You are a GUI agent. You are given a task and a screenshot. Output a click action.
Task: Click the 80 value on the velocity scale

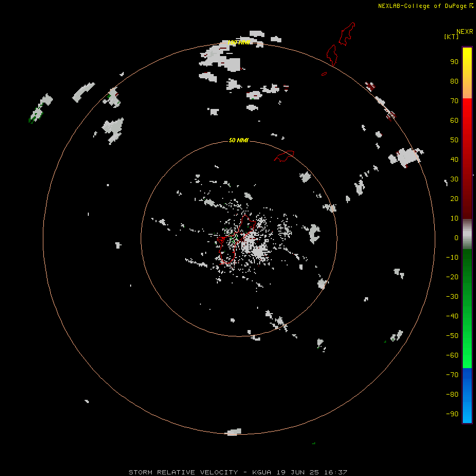tap(454, 81)
